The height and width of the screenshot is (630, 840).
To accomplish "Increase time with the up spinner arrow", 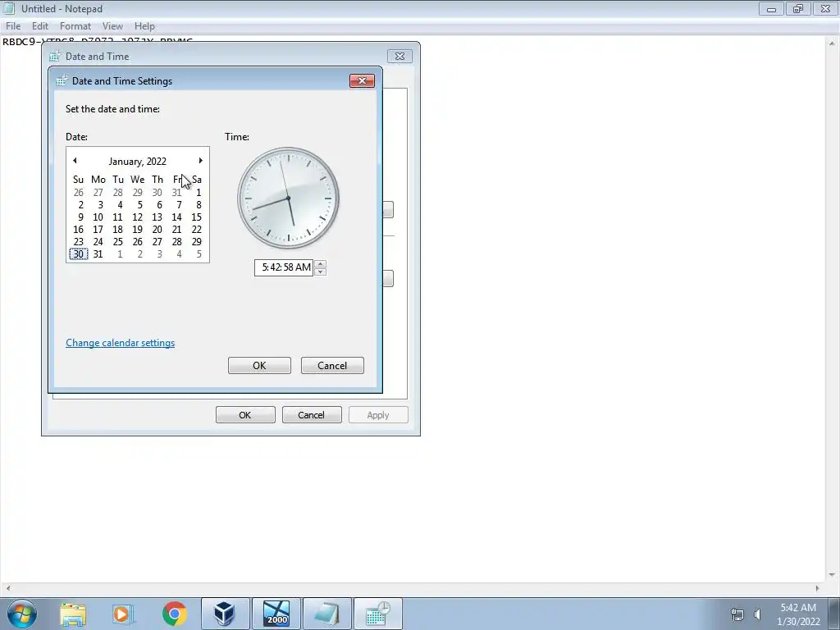I will click(321, 263).
